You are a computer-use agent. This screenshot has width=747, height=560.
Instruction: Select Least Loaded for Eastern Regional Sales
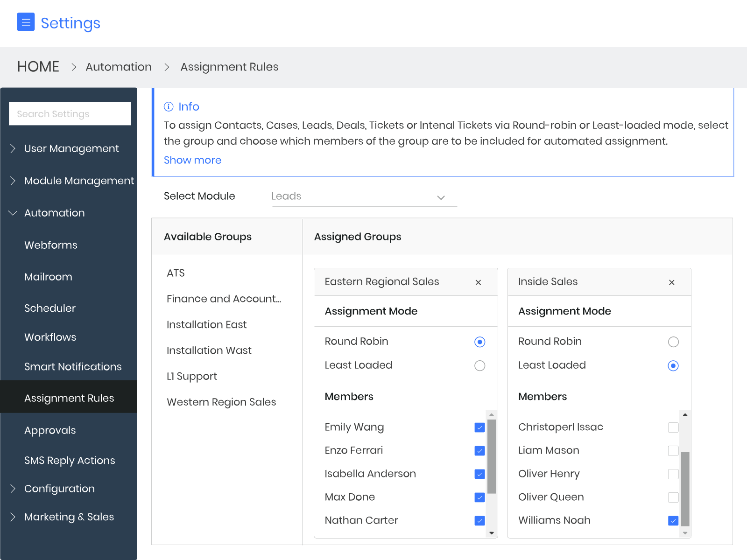coord(480,366)
